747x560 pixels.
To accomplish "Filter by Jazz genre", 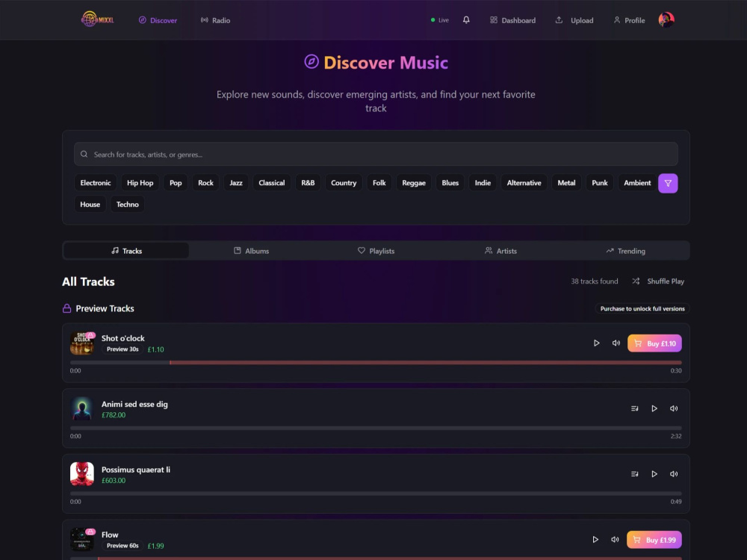I will coord(236,183).
